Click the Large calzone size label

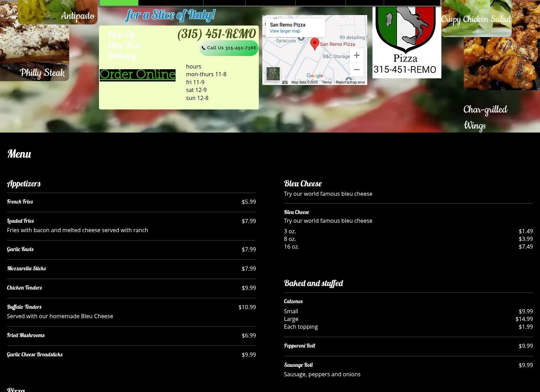click(291, 319)
